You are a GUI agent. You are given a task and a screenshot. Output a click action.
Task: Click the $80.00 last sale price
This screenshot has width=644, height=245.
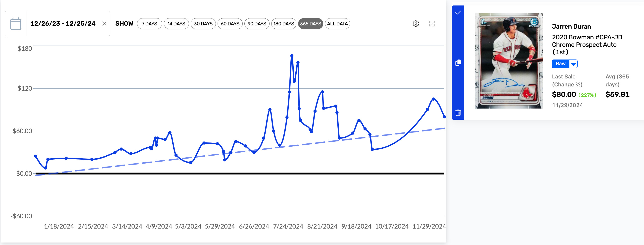(564, 94)
